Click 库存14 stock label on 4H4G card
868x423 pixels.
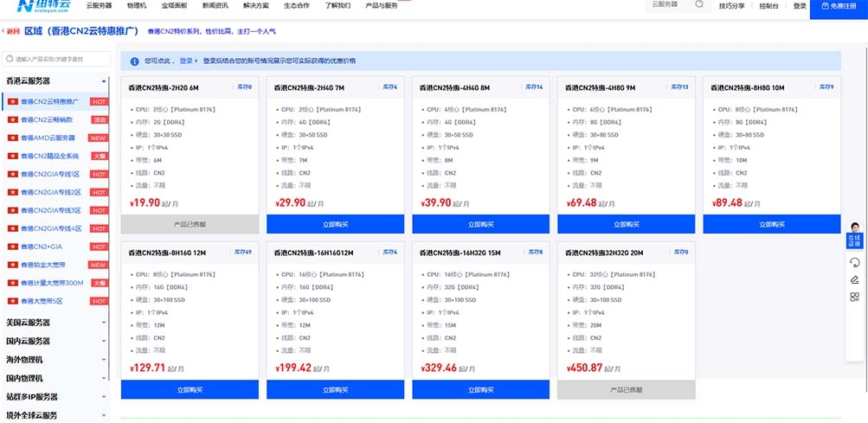point(534,87)
